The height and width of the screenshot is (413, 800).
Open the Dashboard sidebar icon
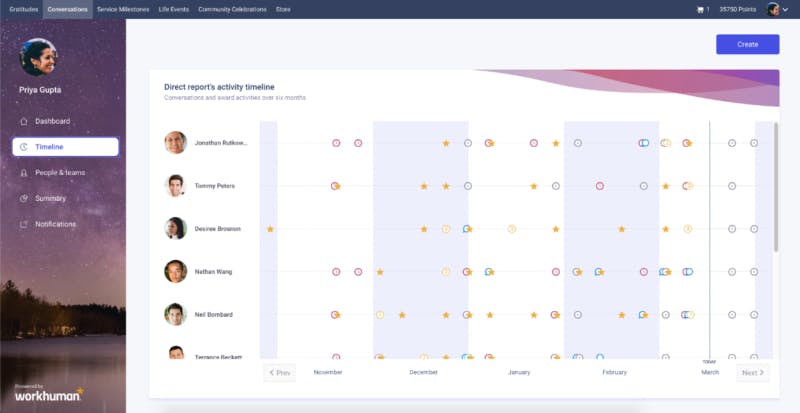24,121
